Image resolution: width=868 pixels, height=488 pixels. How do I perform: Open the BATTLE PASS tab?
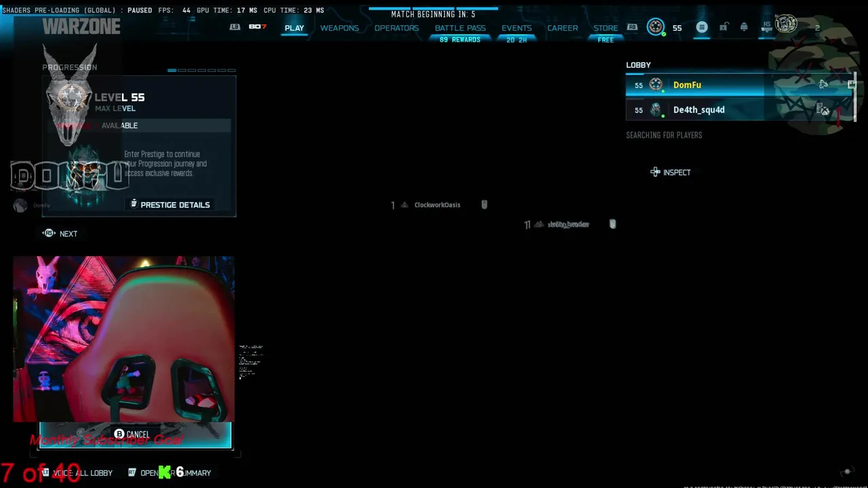click(x=460, y=28)
